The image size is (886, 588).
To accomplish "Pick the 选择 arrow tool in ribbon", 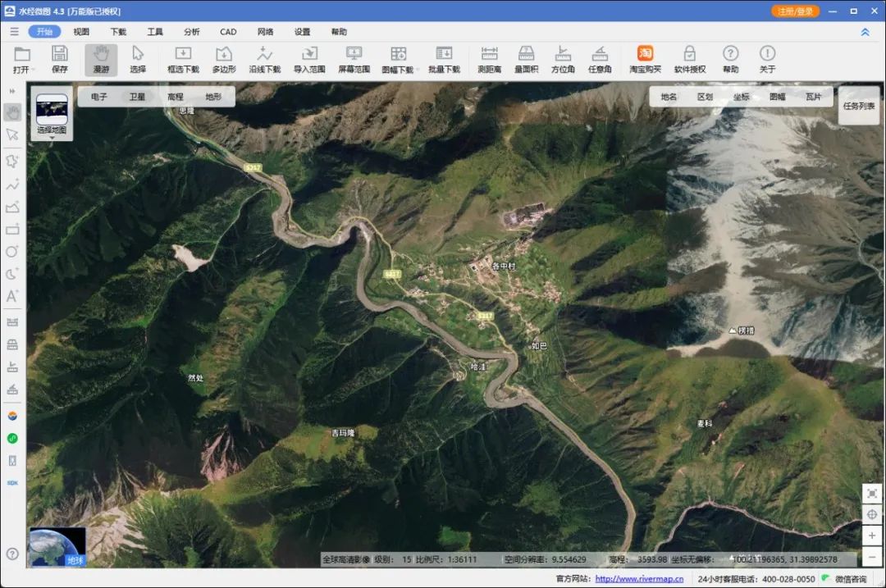I will point(137,59).
